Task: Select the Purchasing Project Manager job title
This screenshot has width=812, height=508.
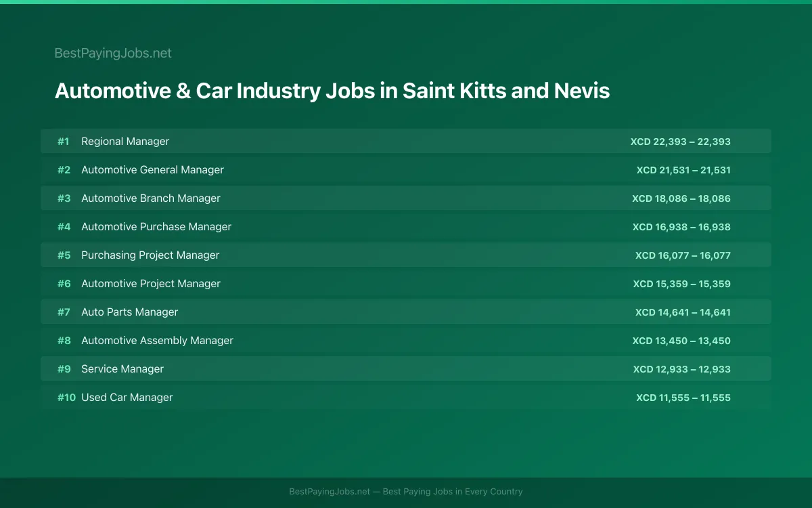Action: [x=150, y=255]
